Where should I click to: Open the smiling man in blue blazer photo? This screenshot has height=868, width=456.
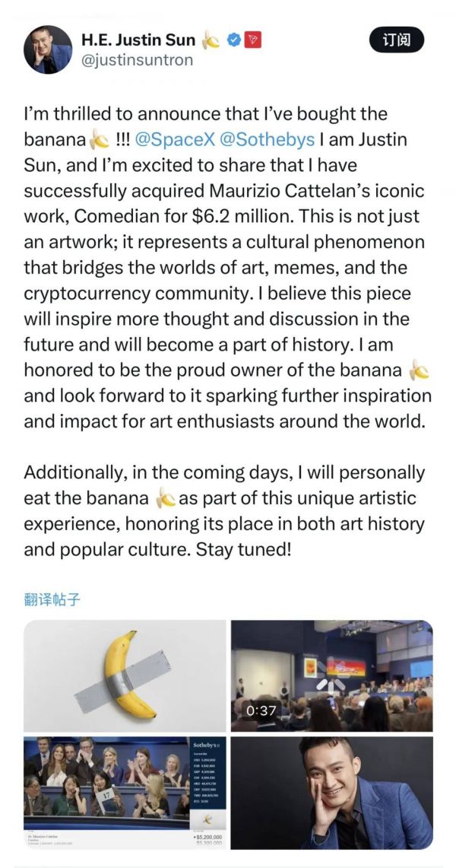(331, 792)
